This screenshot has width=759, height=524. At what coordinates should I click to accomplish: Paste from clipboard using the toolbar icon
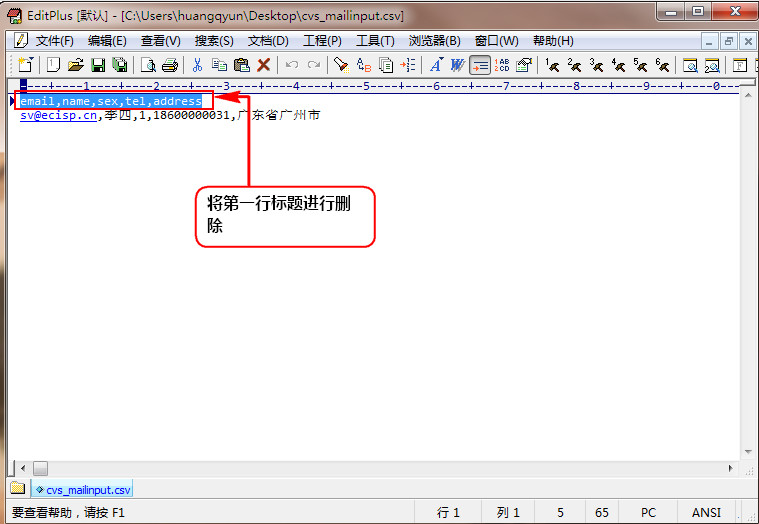pyautogui.click(x=241, y=65)
